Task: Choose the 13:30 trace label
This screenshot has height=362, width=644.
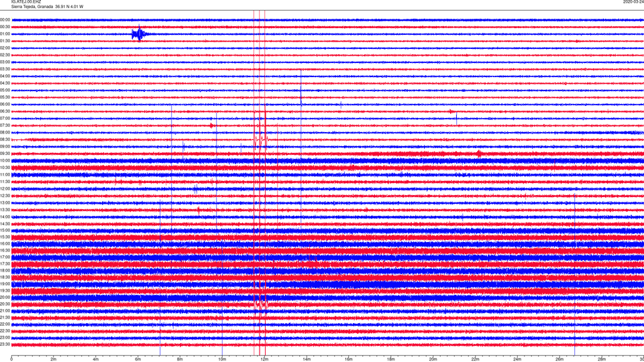Action: [x=5, y=210]
